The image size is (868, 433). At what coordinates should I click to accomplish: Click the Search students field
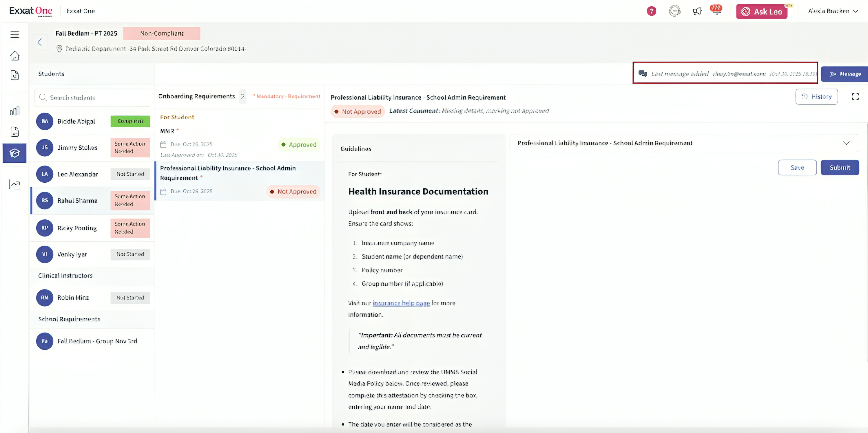click(92, 98)
